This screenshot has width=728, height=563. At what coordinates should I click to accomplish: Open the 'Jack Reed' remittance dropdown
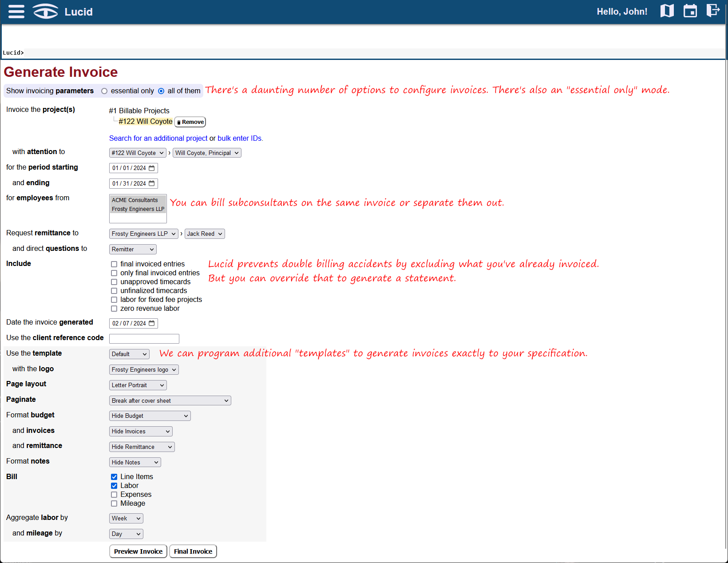pos(205,234)
